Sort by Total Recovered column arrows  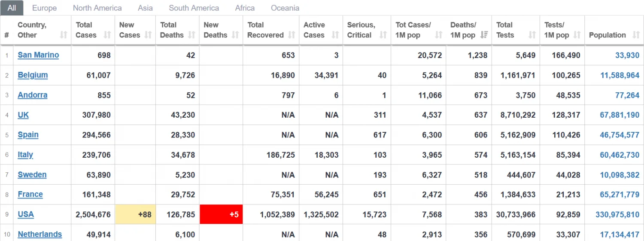click(292, 35)
